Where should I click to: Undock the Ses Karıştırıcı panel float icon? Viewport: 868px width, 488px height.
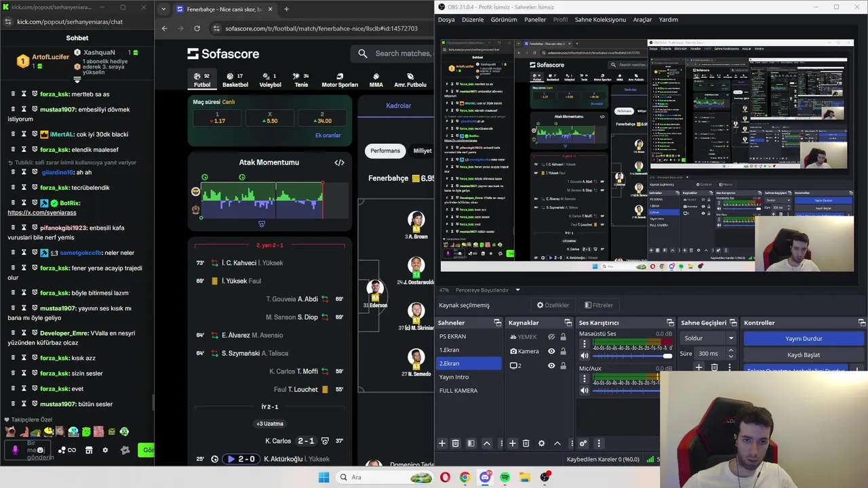[x=670, y=323]
